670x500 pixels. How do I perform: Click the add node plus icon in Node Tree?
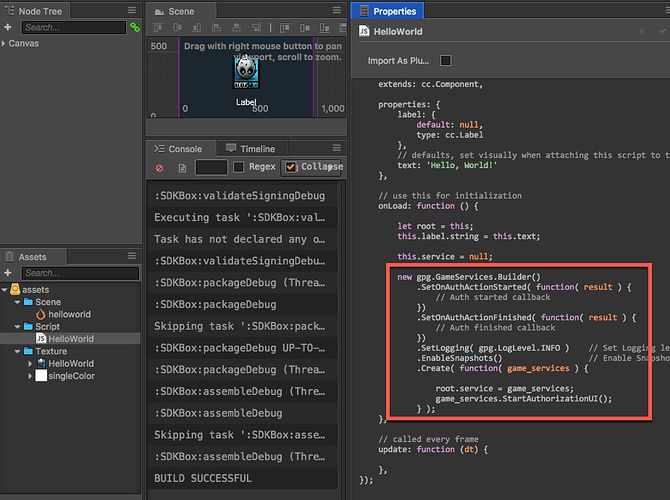click(9, 27)
